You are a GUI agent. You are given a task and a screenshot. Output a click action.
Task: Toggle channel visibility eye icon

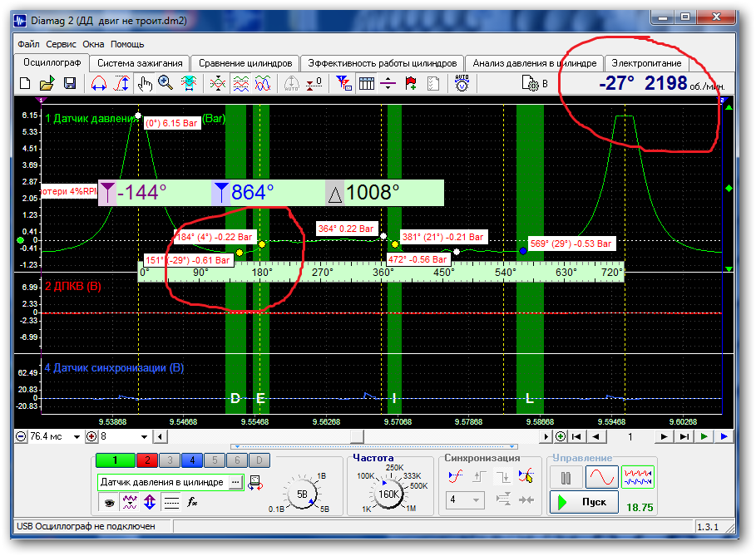(110, 503)
